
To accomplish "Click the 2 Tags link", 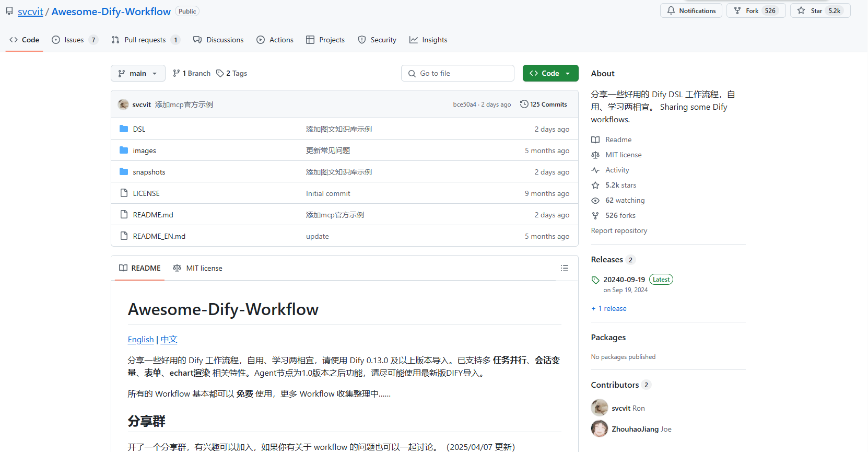I will 232,73.
